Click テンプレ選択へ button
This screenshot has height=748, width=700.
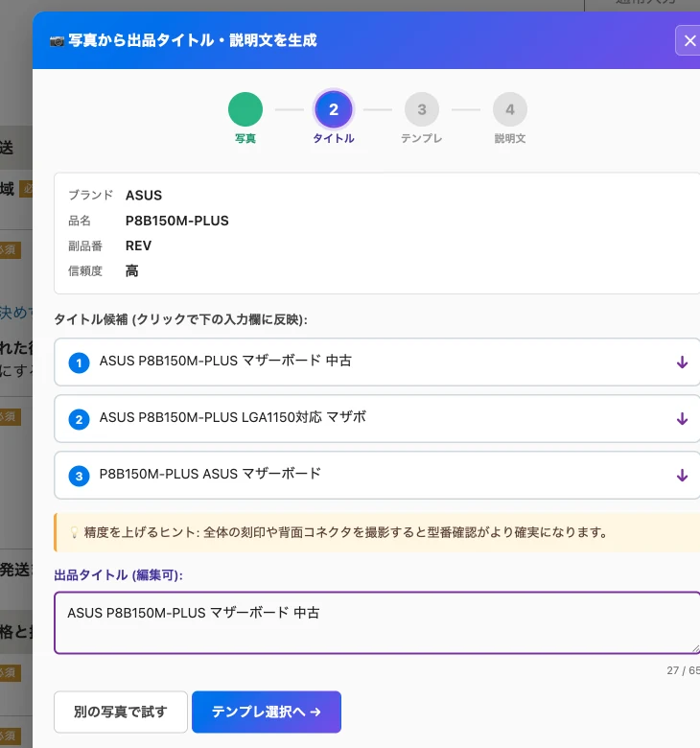pos(267,712)
